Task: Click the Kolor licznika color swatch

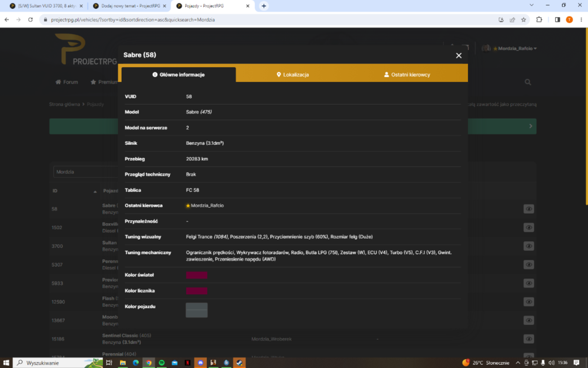Action: click(x=196, y=291)
